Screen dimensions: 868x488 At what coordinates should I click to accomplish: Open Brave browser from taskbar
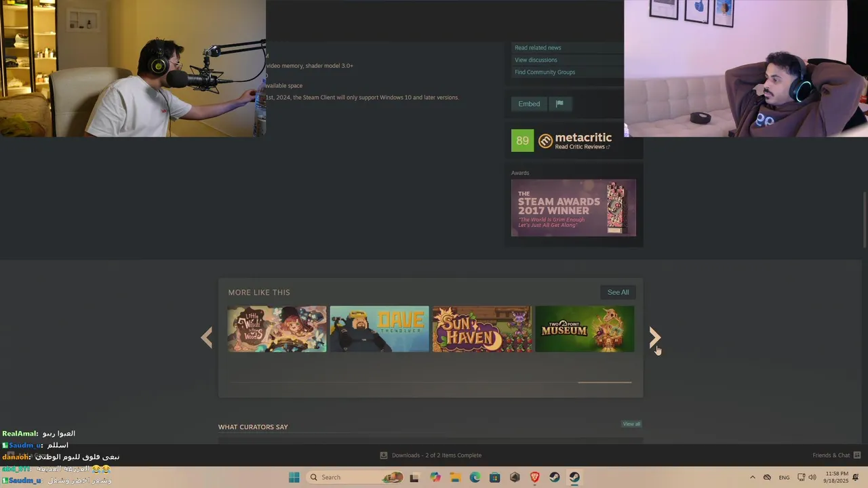pyautogui.click(x=534, y=477)
